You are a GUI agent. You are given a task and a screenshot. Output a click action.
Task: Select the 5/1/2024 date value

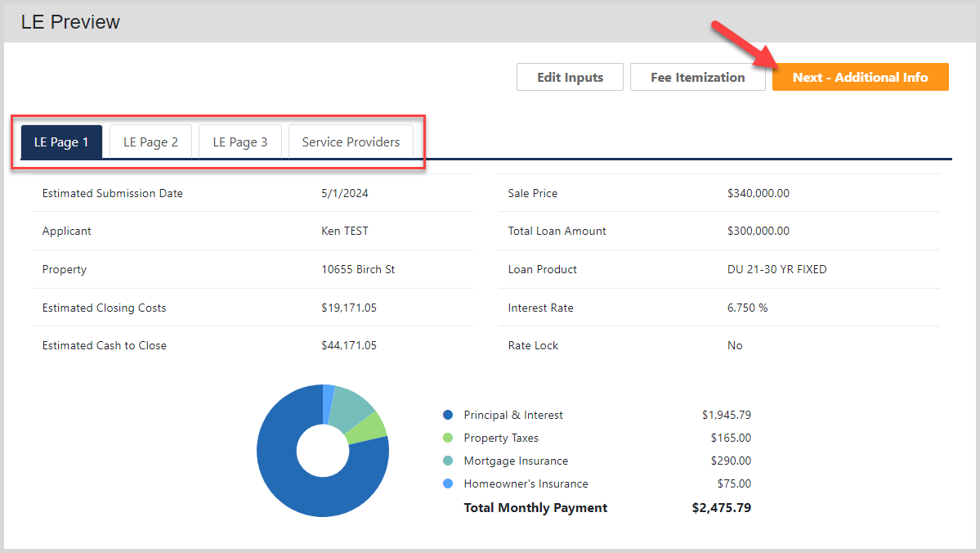coord(344,193)
